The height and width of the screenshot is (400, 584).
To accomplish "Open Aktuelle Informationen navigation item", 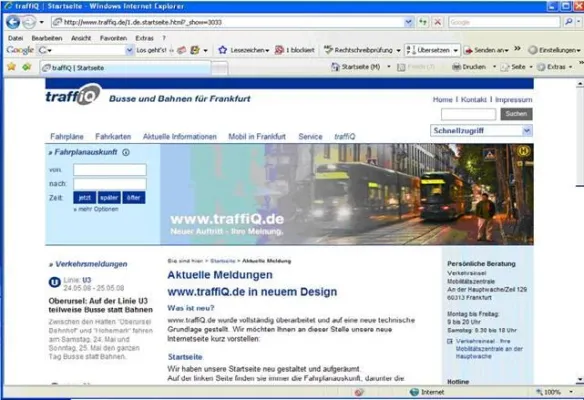I will [180, 137].
